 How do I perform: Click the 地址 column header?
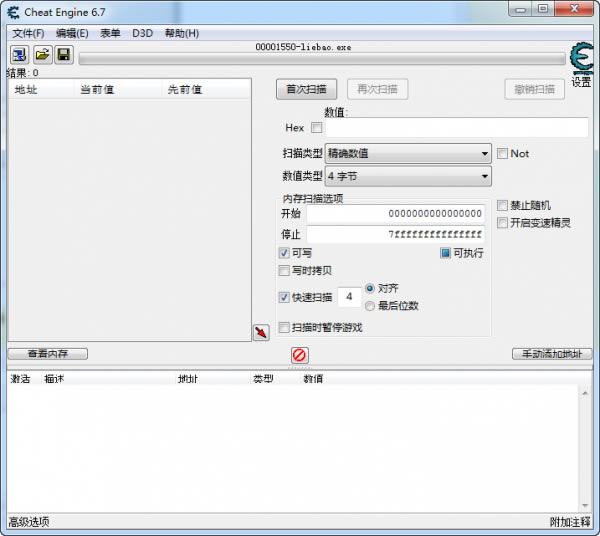(x=41, y=90)
